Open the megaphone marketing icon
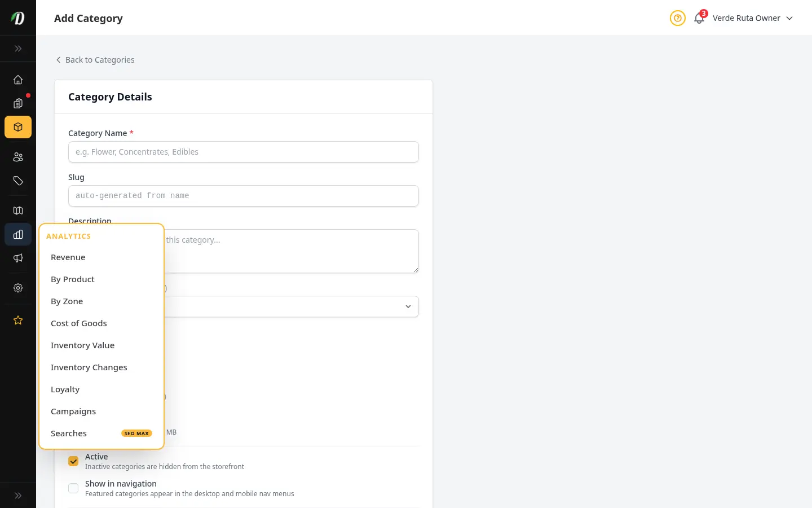 (18, 258)
